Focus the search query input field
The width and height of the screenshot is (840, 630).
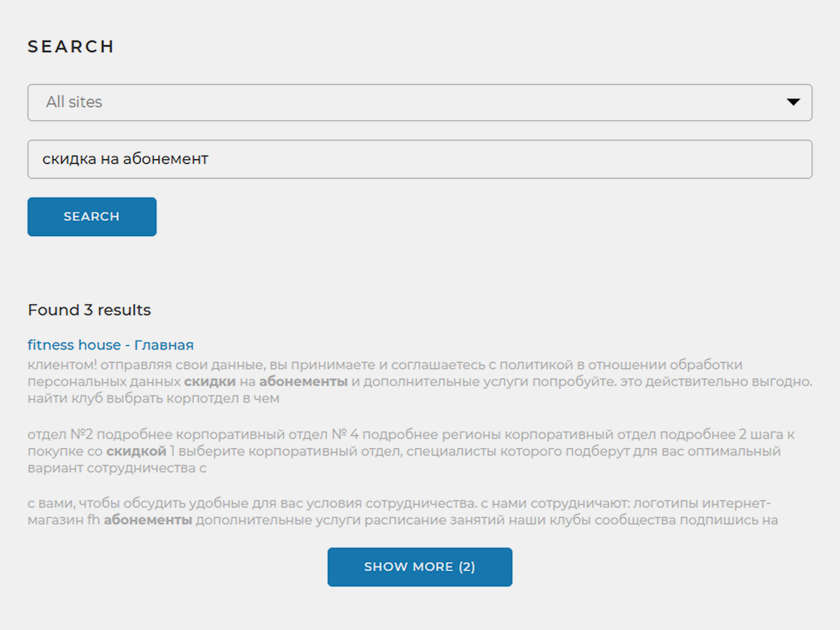(x=419, y=159)
